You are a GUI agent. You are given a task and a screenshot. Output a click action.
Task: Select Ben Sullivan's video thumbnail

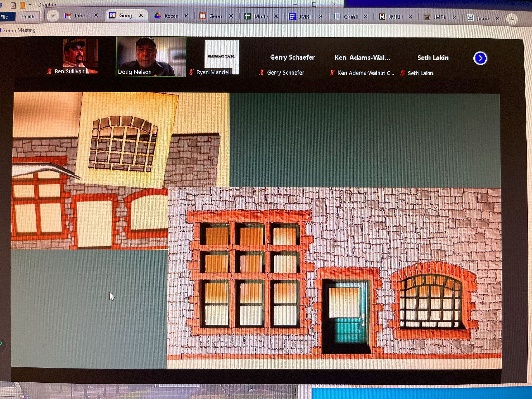coord(80,56)
